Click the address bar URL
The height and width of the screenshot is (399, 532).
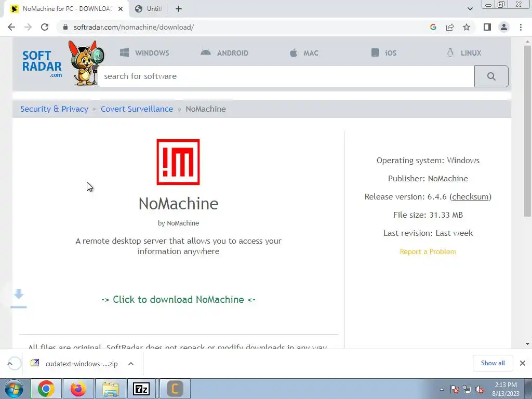tap(134, 27)
